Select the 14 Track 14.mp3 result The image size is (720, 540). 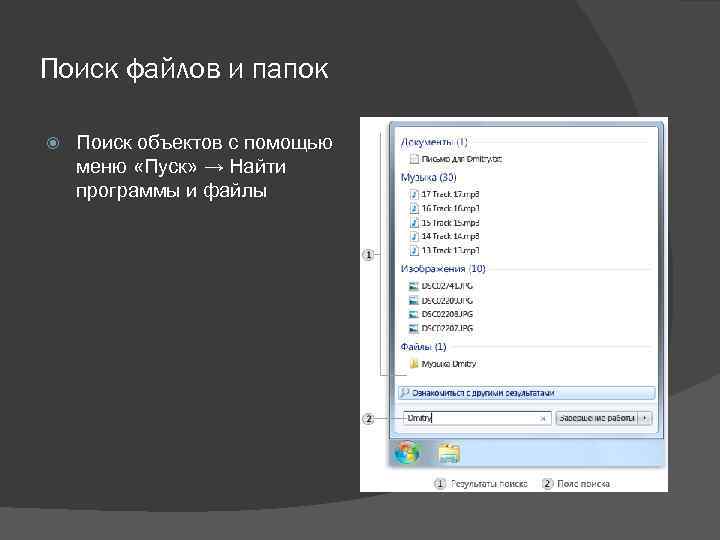(x=444, y=236)
